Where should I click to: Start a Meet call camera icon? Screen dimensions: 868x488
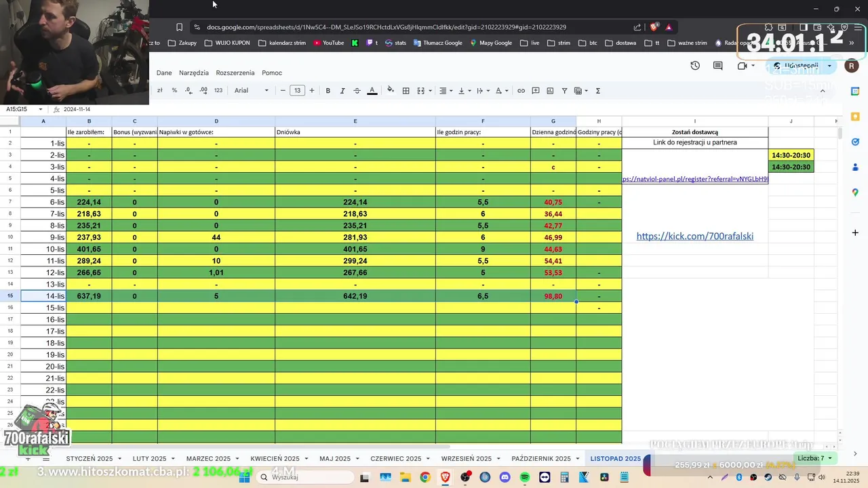(x=742, y=66)
